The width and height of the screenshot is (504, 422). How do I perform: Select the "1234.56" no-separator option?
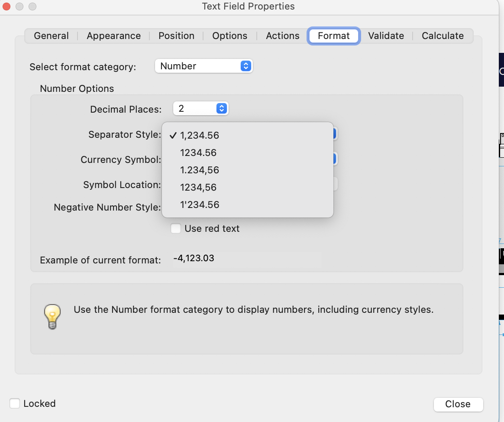(198, 153)
